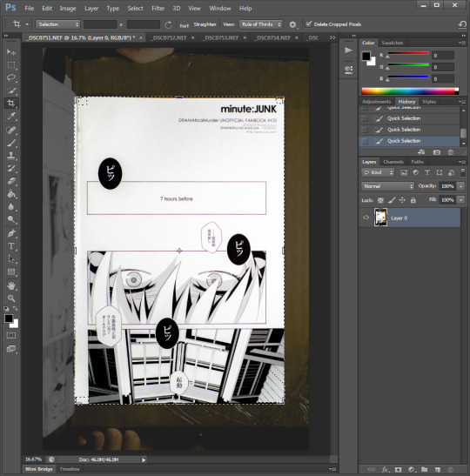
Task: Open the Filter menu
Action: pyautogui.click(x=158, y=8)
